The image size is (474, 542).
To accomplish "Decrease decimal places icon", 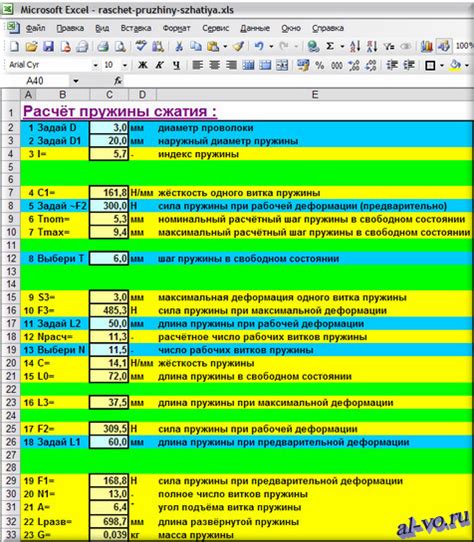I will [371, 65].
